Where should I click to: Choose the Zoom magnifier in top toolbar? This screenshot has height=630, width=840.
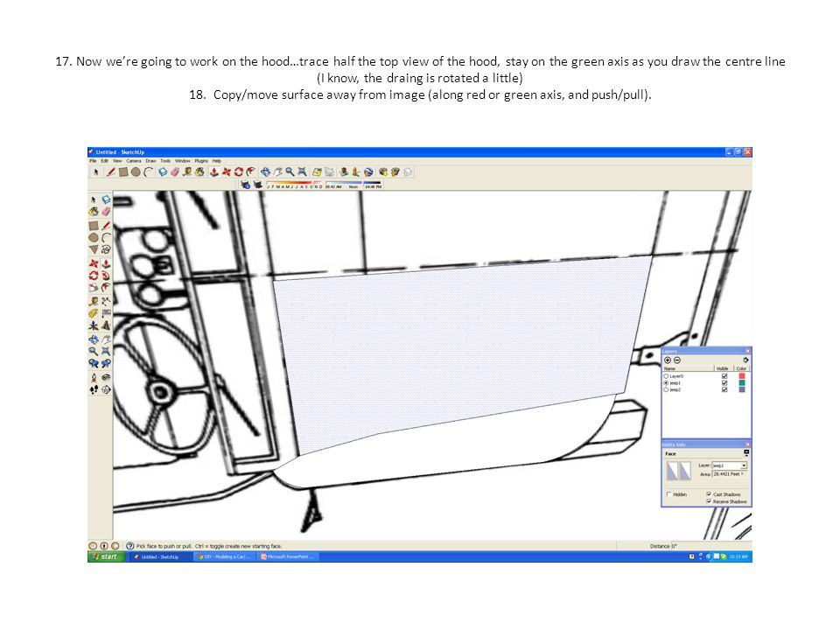(290, 172)
